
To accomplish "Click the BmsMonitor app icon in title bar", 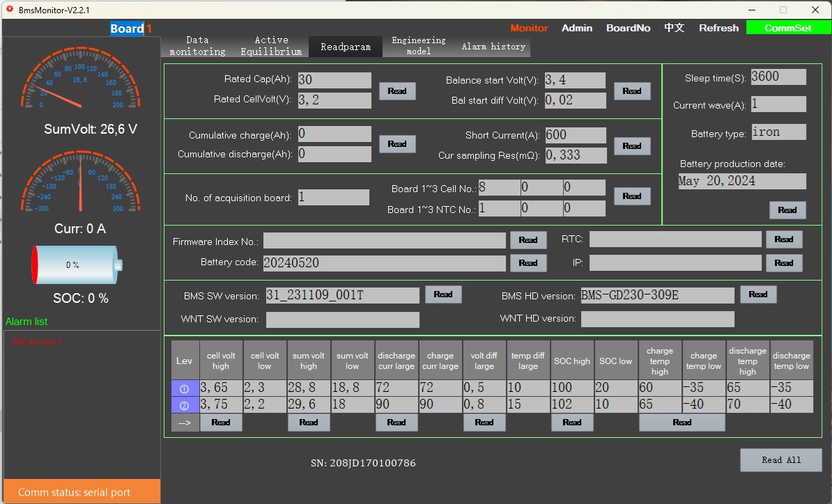I will 10,10.
